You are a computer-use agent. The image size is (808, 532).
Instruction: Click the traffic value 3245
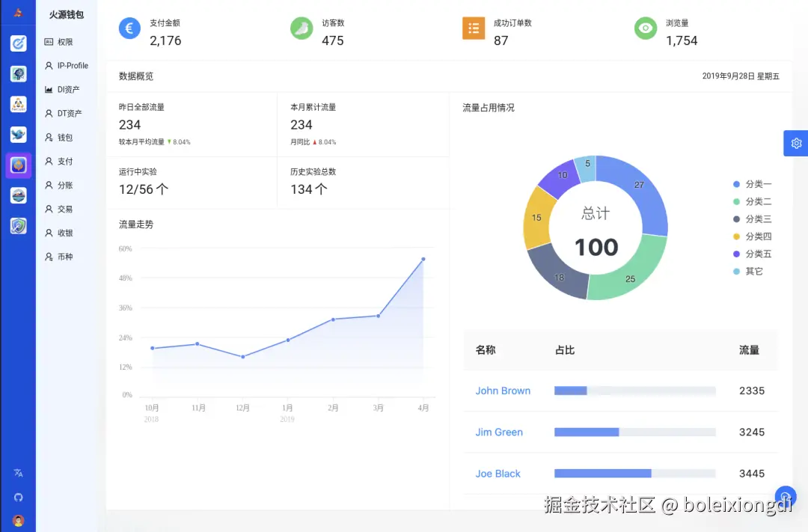point(752,432)
